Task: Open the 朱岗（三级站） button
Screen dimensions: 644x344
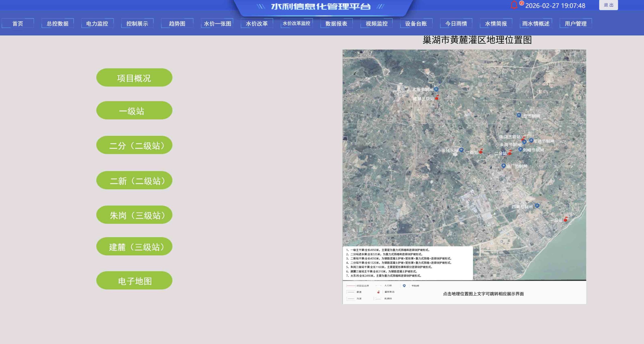Action: coord(134,215)
